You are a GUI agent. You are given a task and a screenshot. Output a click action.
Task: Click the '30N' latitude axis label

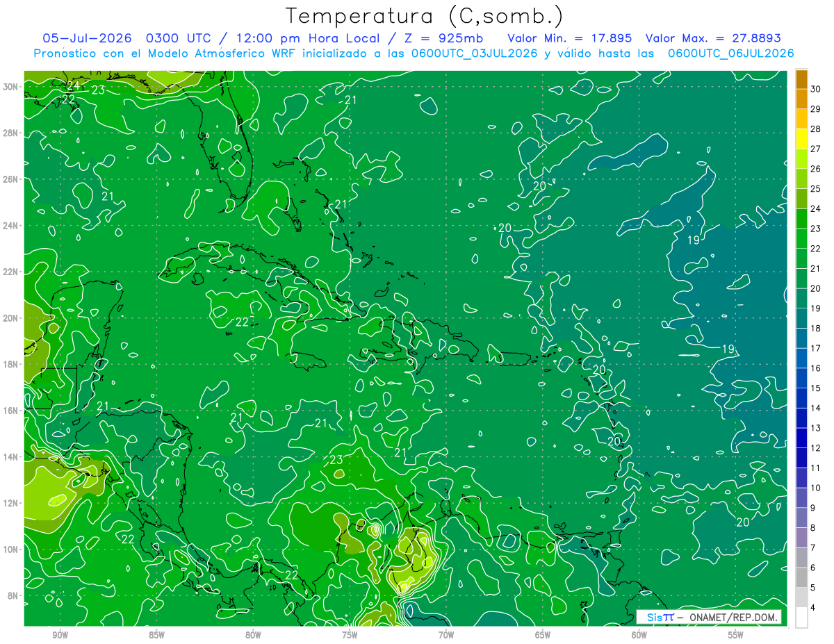10,87
